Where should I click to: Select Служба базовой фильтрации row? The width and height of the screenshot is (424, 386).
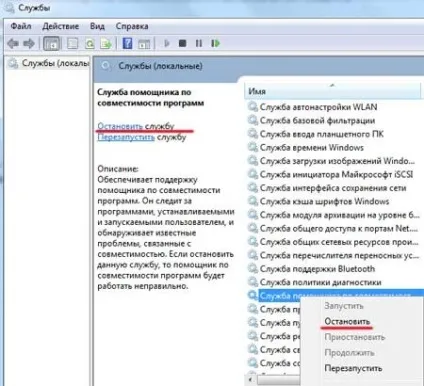tap(311, 120)
